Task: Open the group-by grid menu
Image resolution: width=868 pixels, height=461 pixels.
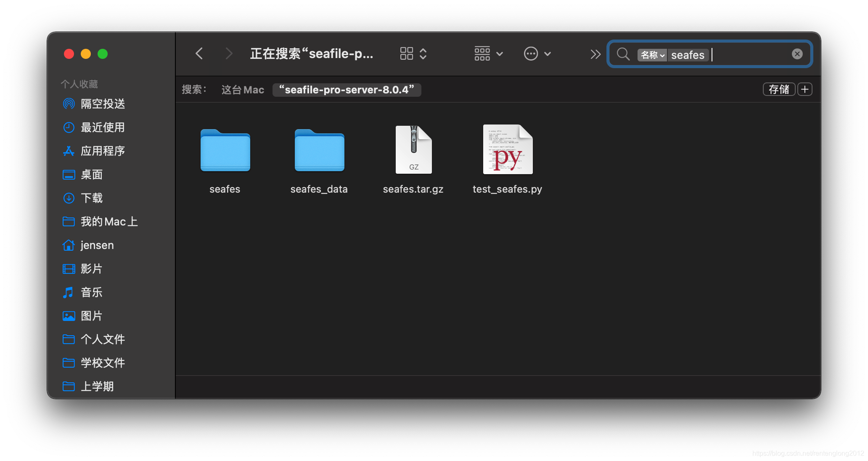Action: [x=488, y=54]
